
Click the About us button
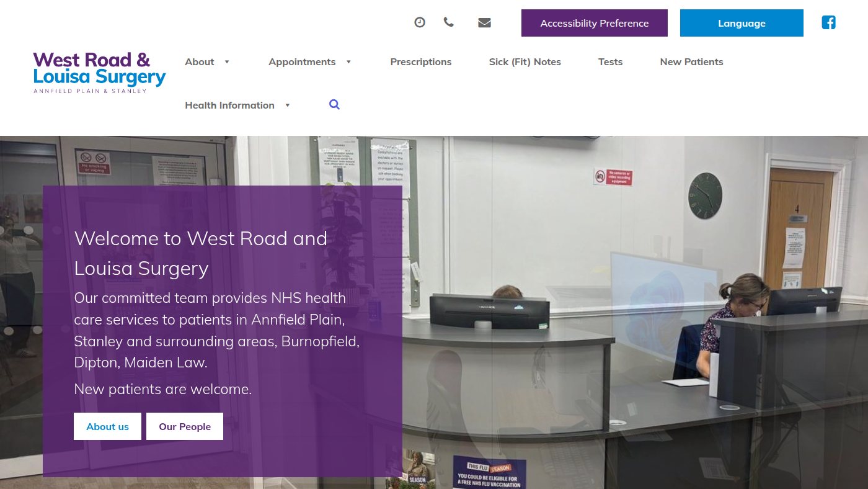108,426
